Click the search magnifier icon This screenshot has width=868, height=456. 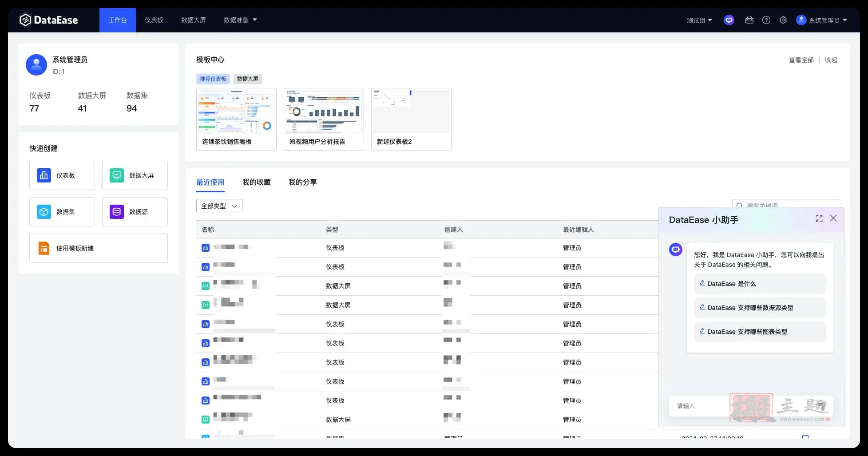pos(739,206)
